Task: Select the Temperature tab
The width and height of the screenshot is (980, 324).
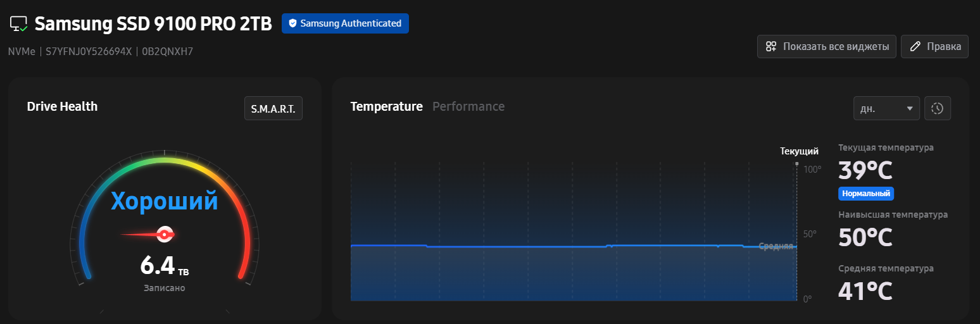Action: (387, 106)
